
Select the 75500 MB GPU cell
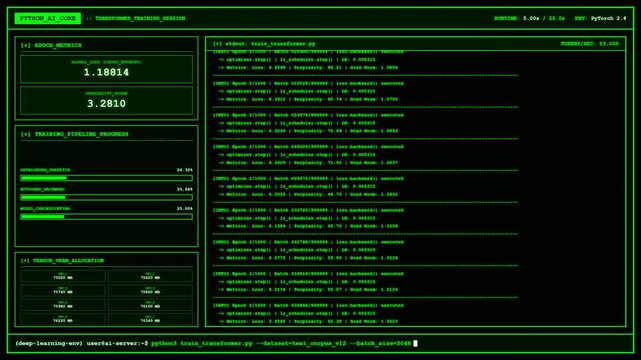tap(63, 276)
